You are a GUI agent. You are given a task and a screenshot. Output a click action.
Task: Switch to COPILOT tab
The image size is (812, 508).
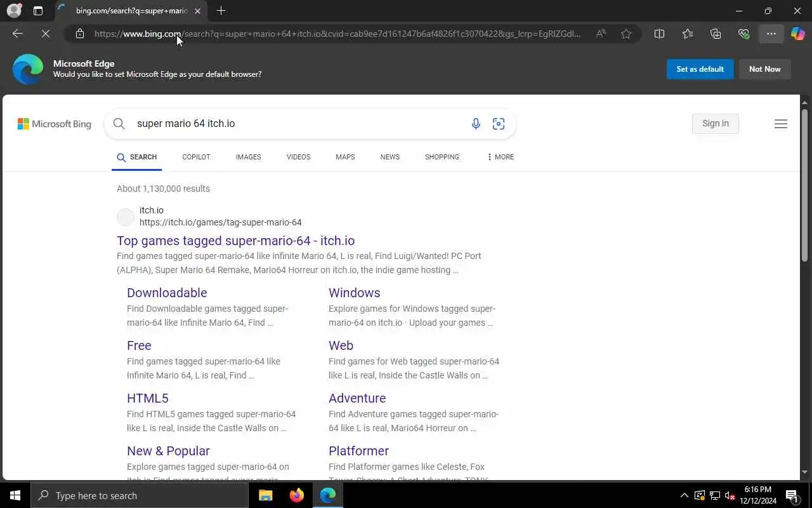tap(196, 157)
